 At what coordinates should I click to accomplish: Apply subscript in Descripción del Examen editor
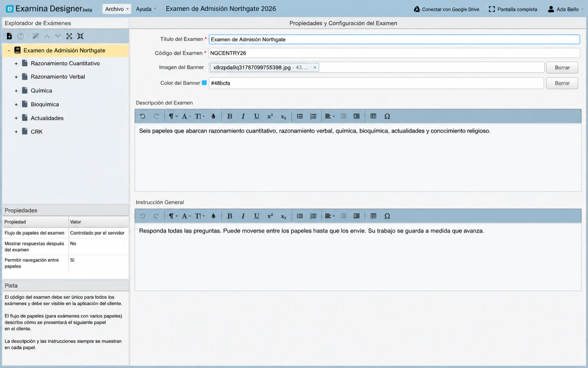[x=283, y=116]
